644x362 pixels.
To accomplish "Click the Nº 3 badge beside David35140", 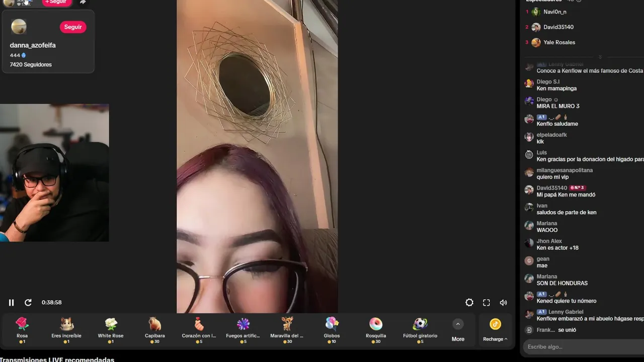I will click(x=577, y=188).
